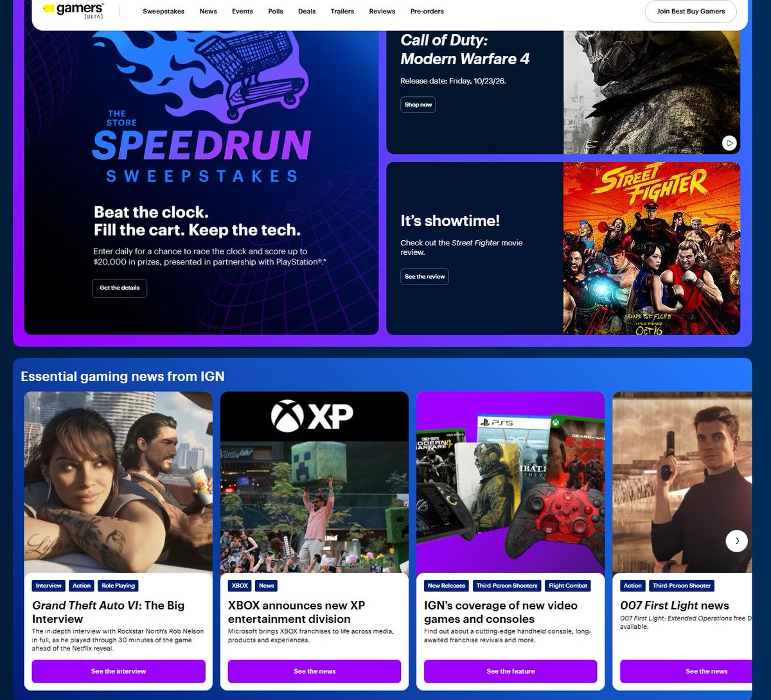771x700 pixels.
Task: Click Get the details sweepstakes button
Action: (x=120, y=288)
